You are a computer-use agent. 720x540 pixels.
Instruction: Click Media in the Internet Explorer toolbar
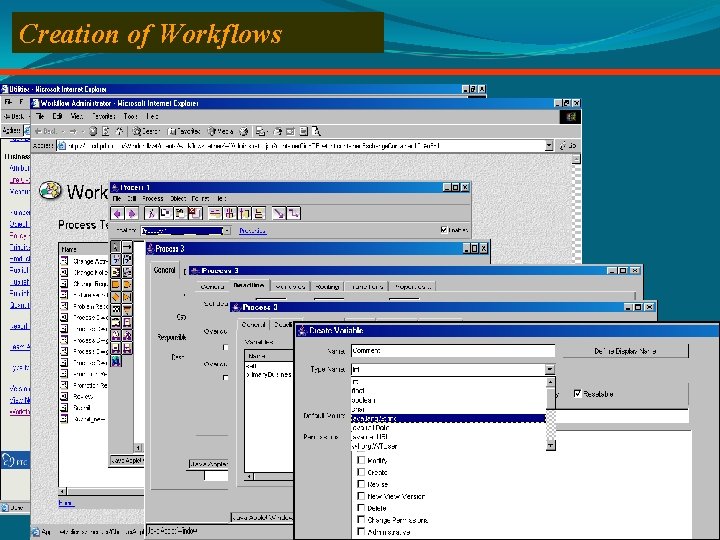pos(220,131)
